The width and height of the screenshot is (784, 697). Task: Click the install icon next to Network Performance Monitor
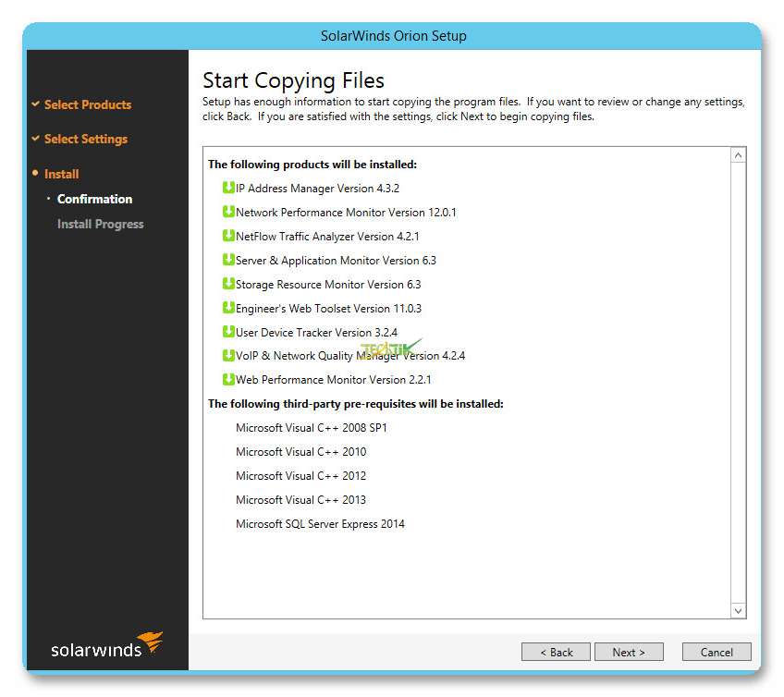click(x=228, y=212)
